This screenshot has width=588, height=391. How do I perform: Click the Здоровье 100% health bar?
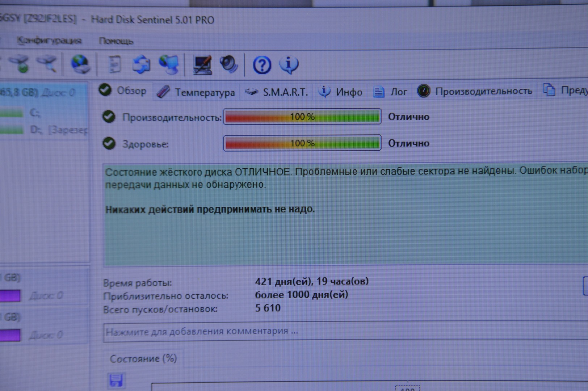(x=302, y=143)
